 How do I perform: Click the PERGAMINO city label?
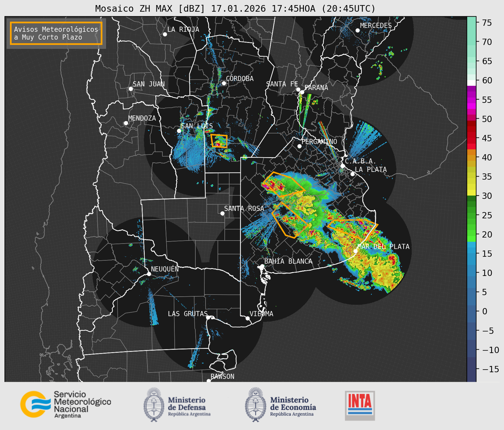coord(319,141)
